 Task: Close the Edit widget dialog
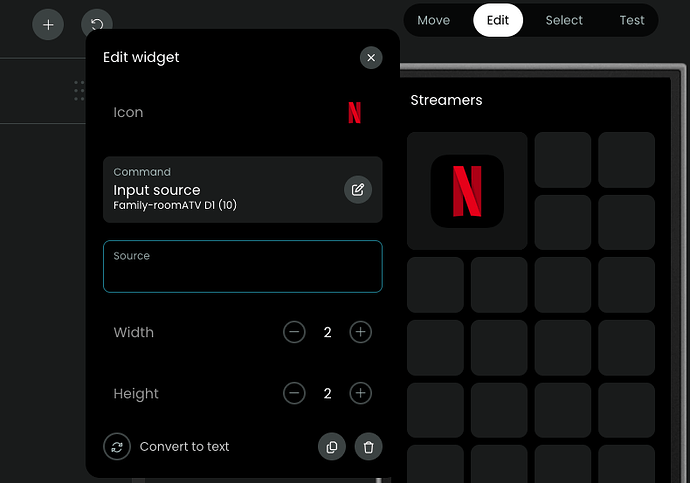[x=371, y=58]
